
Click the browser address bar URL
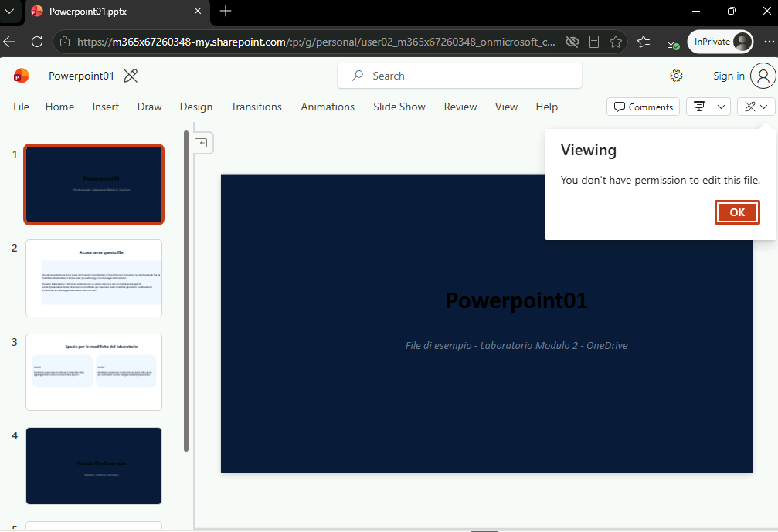[316, 42]
